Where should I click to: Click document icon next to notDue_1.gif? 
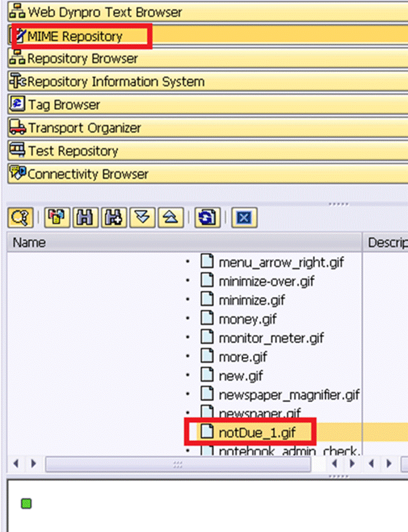tap(207, 431)
